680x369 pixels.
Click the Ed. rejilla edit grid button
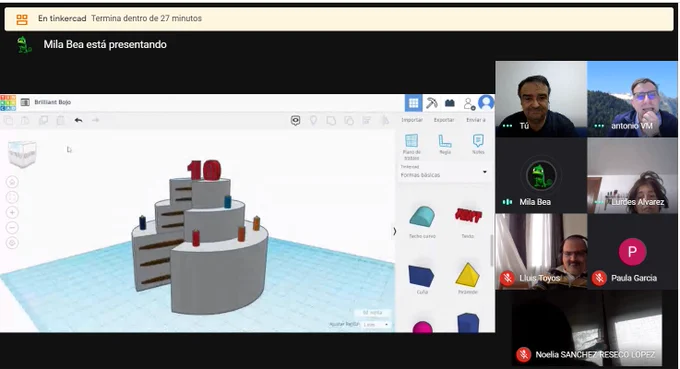[373, 313]
